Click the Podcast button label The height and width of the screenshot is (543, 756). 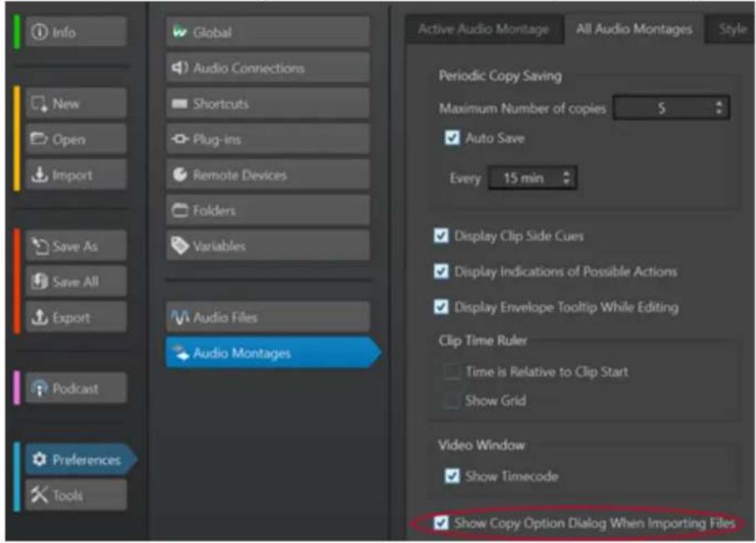75,388
